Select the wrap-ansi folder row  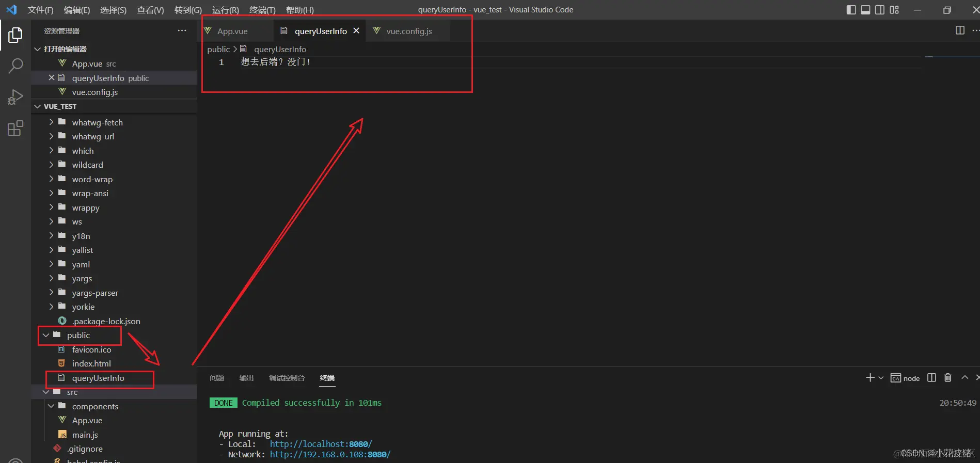coord(114,193)
